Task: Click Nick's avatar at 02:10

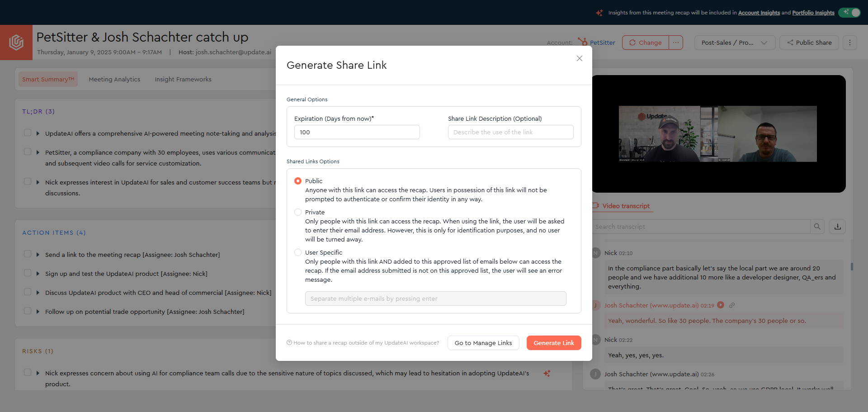Action: tap(596, 253)
